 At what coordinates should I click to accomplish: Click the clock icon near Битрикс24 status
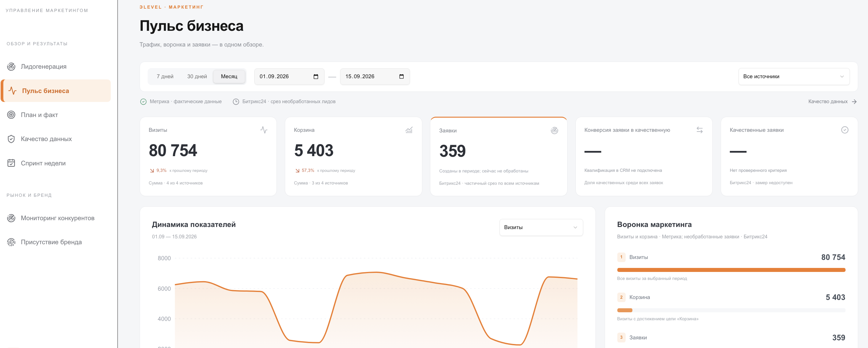click(236, 102)
